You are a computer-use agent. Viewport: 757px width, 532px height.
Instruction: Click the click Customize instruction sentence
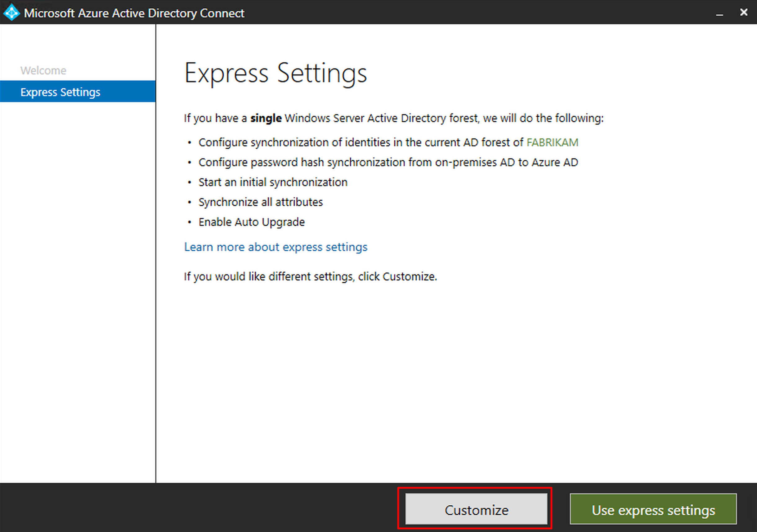[310, 276]
